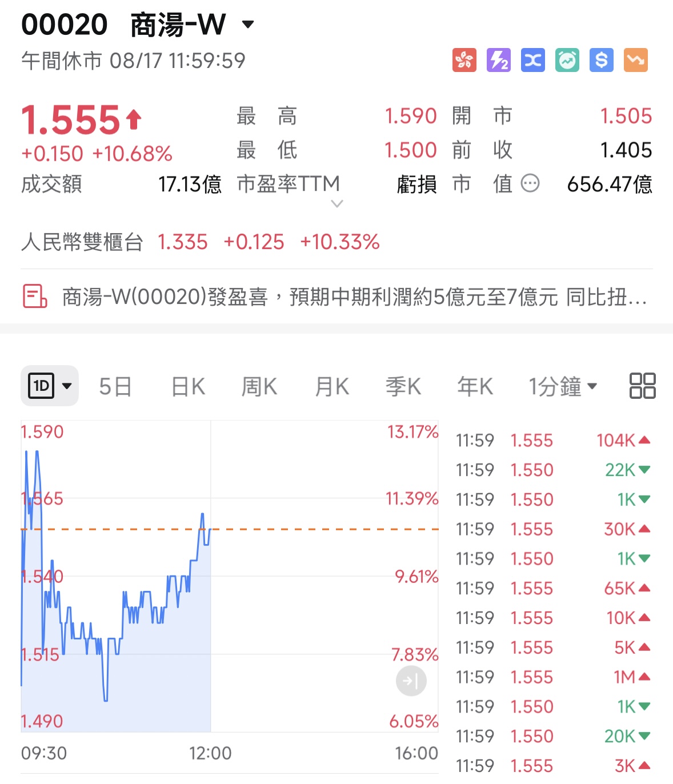Select the tick row with volume 3K
673x784 pixels.
click(553, 766)
